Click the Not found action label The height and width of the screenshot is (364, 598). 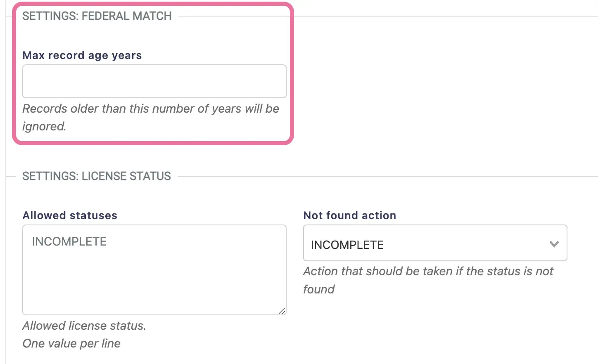tap(349, 215)
